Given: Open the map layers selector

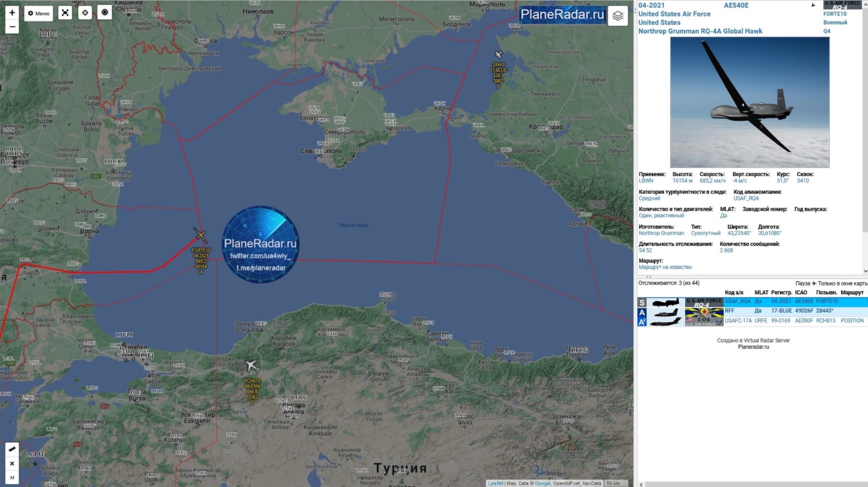Looking at the screenshot, I should [x=618, y=16].
